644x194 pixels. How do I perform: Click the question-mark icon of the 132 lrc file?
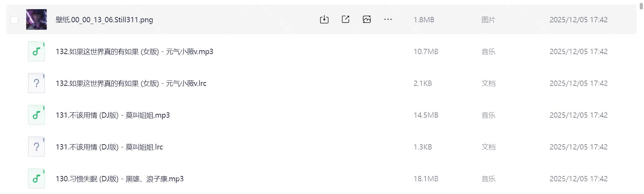(36, 83)
